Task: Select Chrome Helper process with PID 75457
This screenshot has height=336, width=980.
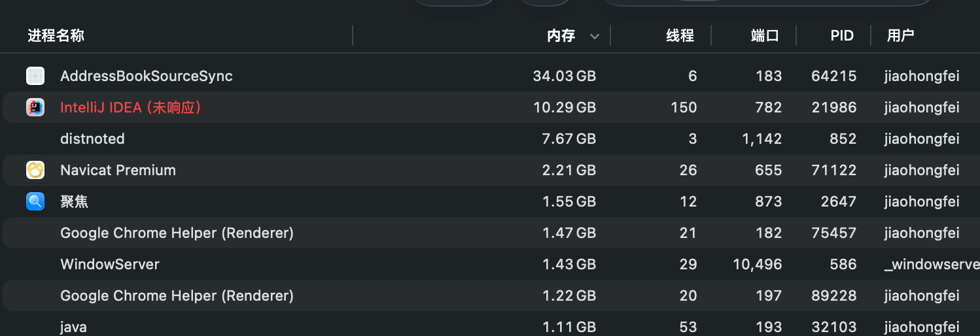Action: click(x=177, y=233)
